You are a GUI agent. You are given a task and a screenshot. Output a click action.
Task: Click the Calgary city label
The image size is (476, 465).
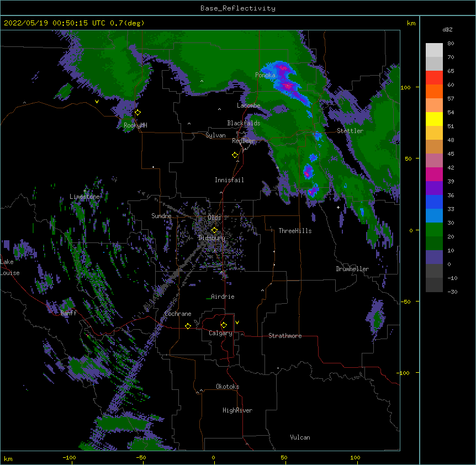click(221, 333)
